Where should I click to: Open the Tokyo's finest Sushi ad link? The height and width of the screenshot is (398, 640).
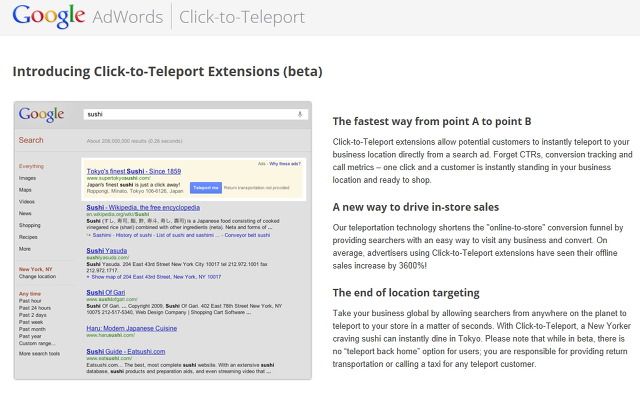133,171
